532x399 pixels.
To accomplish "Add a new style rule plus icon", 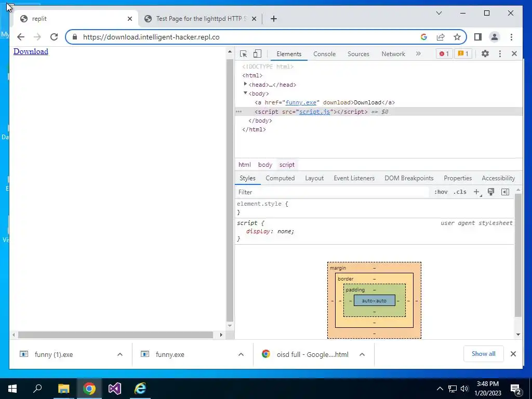I will [x=477, y=192].
